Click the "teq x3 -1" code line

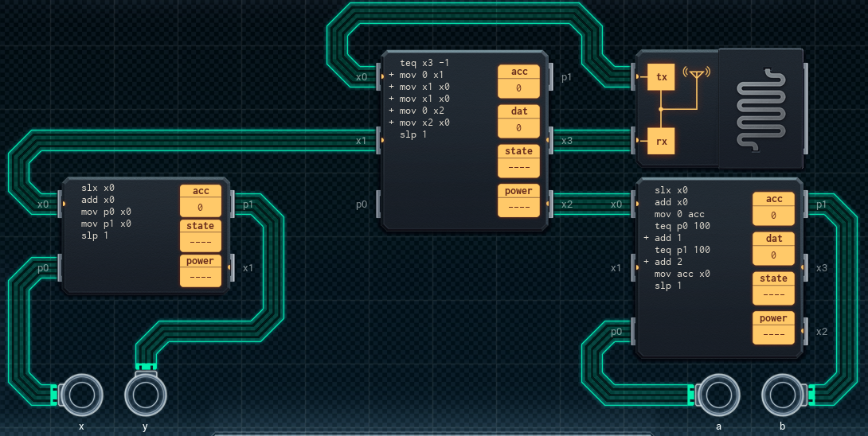pyautogui.click(x=430, y=63)
